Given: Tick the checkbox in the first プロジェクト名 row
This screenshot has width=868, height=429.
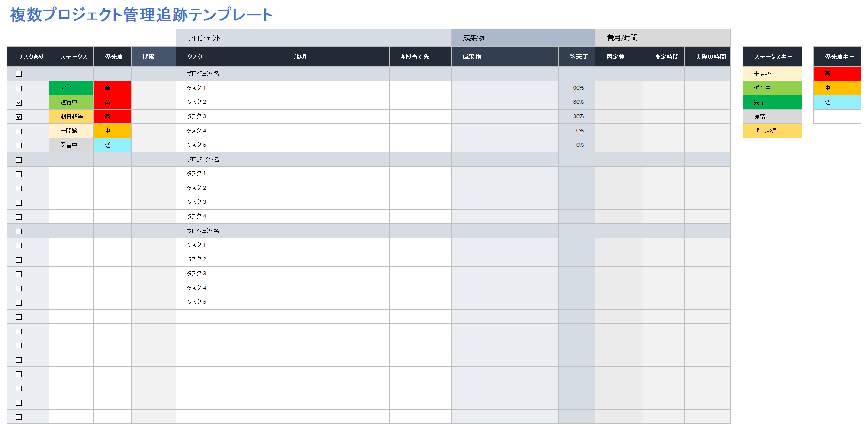Looking at the screenshot, I should coord(19,74).
